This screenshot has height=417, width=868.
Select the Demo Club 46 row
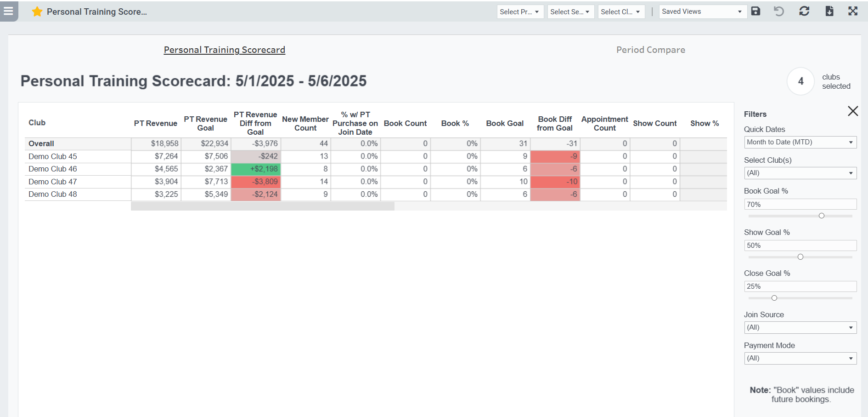point(52,169)
